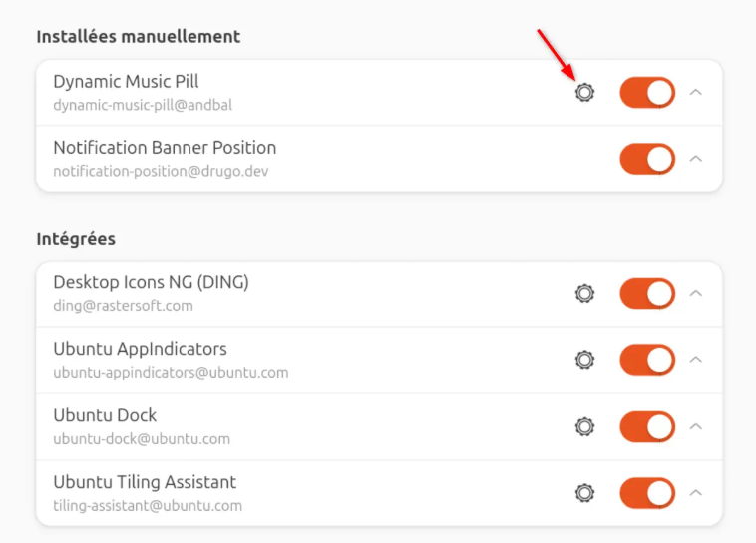Open Ubuntu AppIndicators settings gear
Image resolution: width=756 pixels, height=543 pixels.
tap(584, 360)
